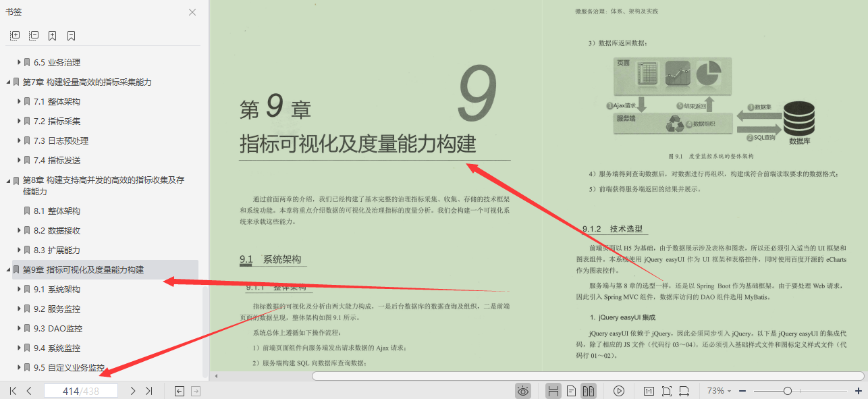Click the delete bookmark icon
Screen dimensions: 868x399
[x=72, y=35]
